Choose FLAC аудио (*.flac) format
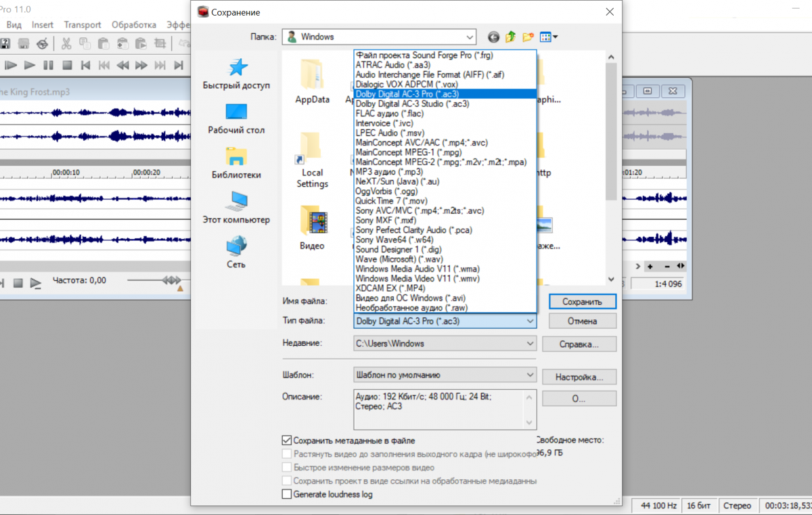812x515 pixels. tap(445, 114)
